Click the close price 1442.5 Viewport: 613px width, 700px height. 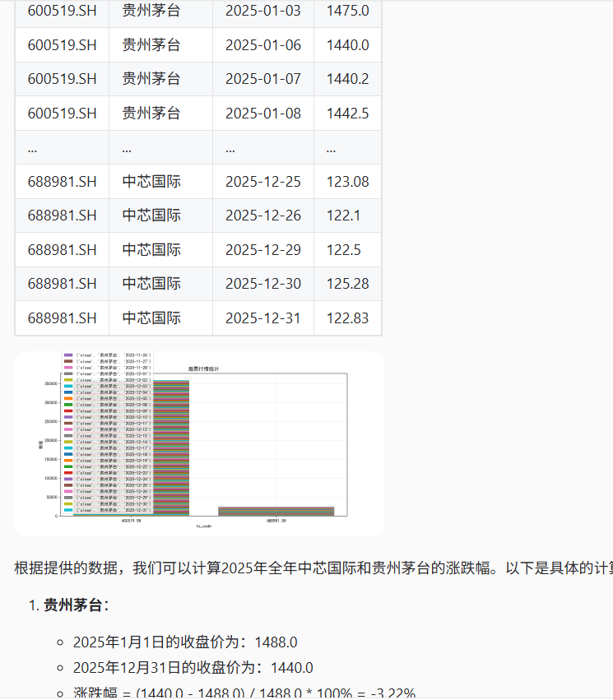[347, 114]
